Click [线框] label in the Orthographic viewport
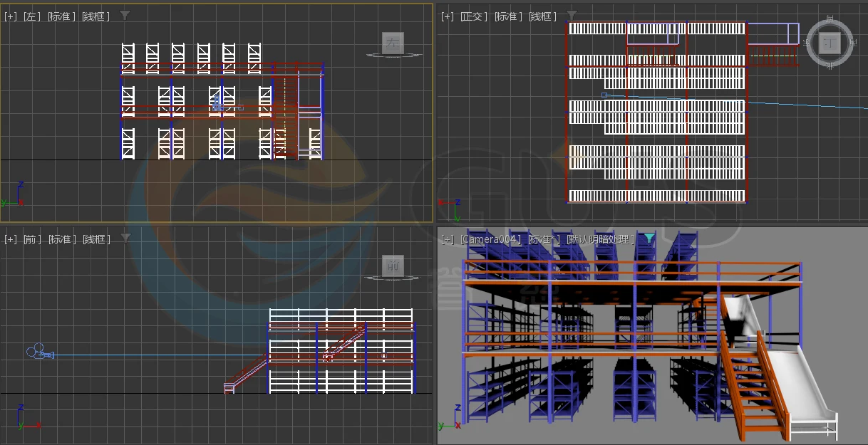 [x=543, y=16]
